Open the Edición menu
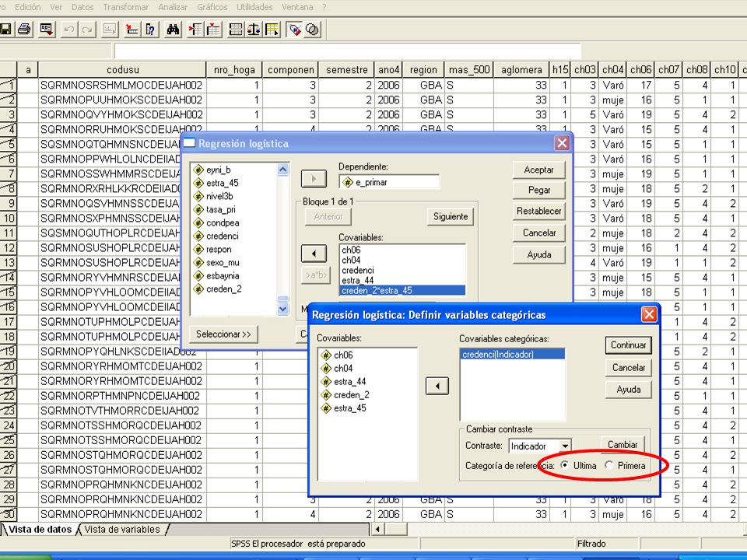 28,7
